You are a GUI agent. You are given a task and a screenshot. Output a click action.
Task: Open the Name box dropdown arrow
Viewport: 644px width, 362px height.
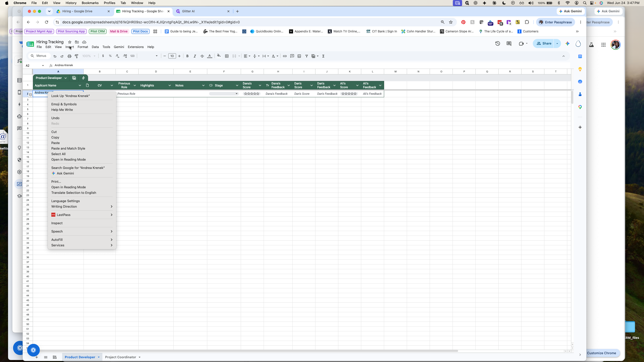[x=43, y=65]
